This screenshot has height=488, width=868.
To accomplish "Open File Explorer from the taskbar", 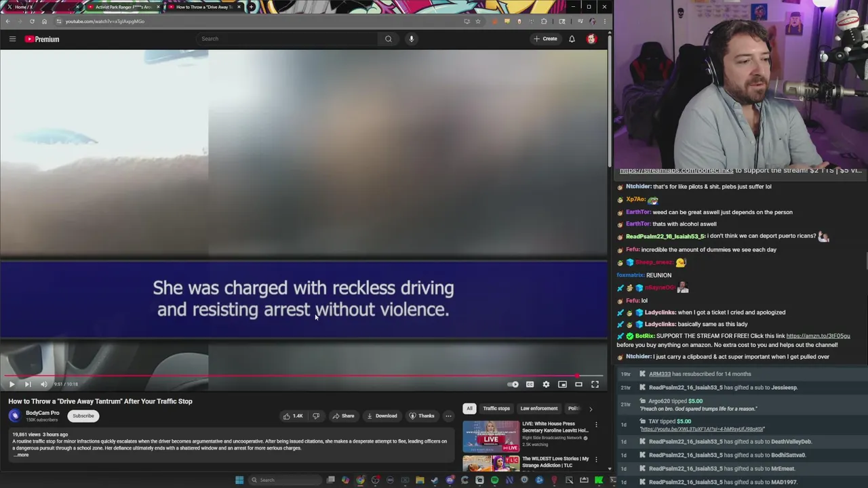I will 420,480.
